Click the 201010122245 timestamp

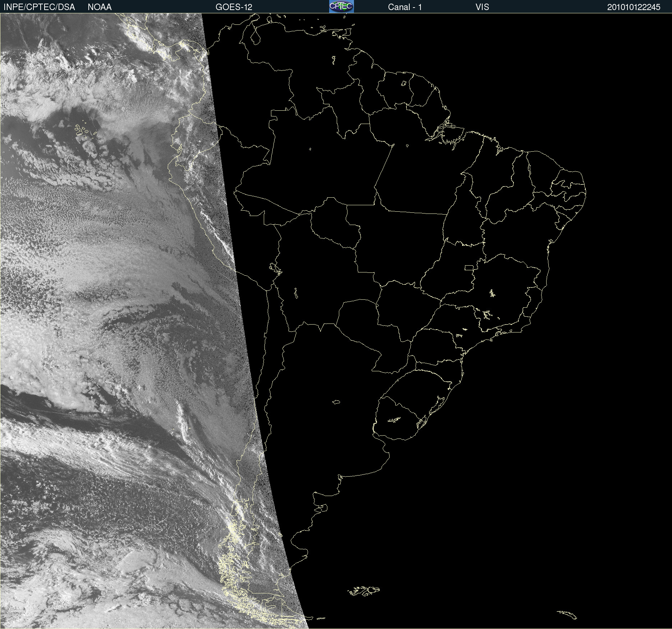click(634, 7)
